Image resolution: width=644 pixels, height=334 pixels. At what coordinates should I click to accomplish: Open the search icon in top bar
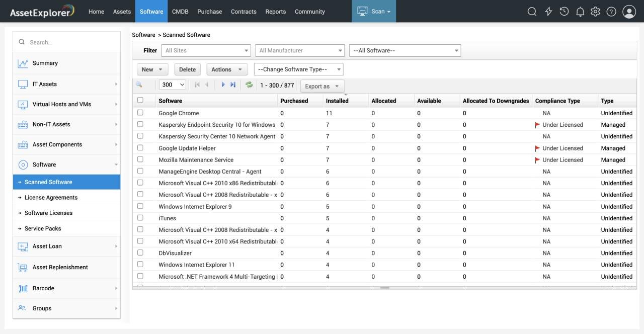pos(532,12)
